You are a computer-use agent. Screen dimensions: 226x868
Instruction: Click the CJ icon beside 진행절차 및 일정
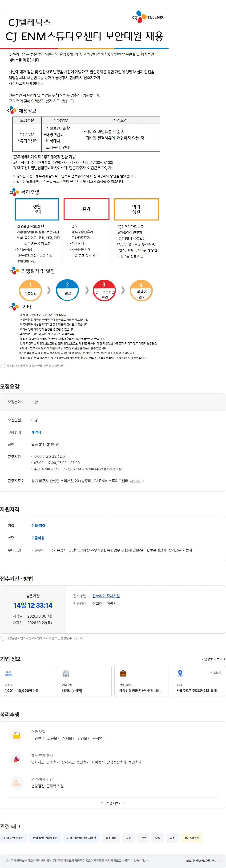coord(14,270)
